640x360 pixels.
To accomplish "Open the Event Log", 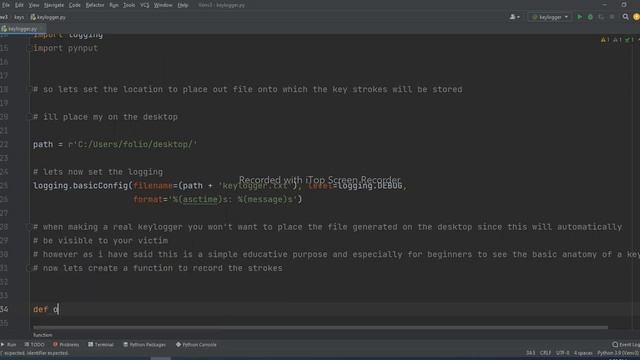I will 626,344.
